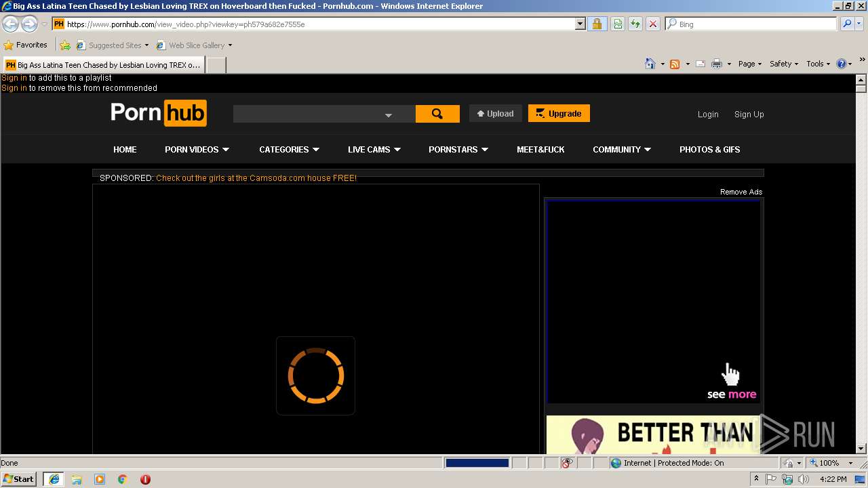Viewport: 868px width, 488px height.
Task: Open the Page menu dropdown
Action: 750,64
